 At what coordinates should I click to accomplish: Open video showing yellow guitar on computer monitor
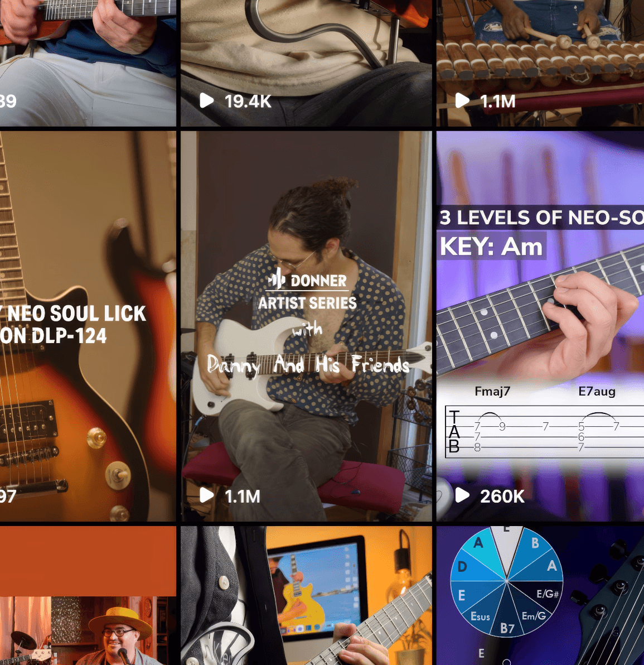pos(306,595)
